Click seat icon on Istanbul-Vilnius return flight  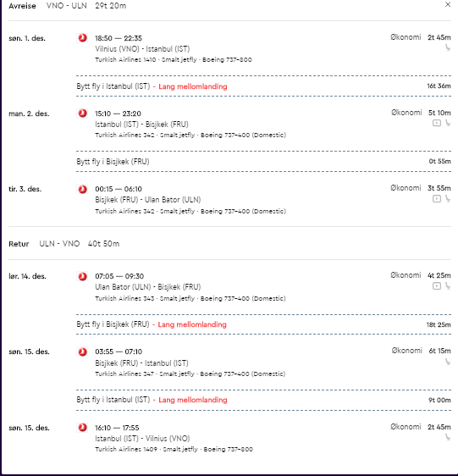448,437
